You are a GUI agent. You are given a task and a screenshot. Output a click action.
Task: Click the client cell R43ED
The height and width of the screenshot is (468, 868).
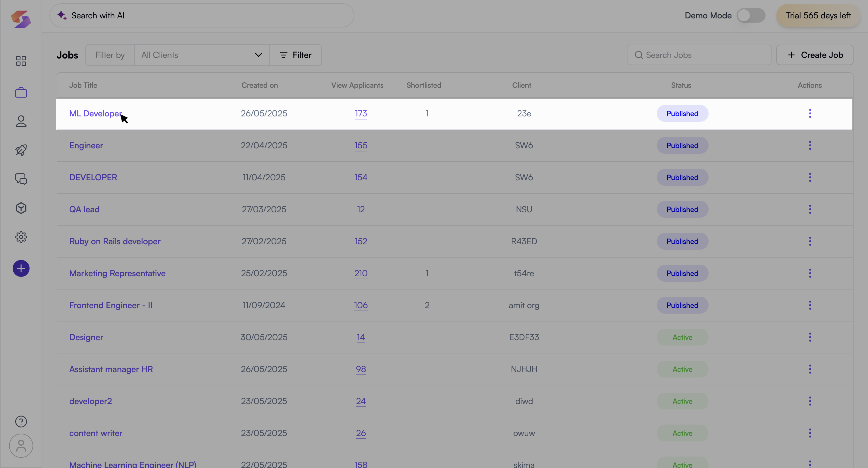point(524,242)
